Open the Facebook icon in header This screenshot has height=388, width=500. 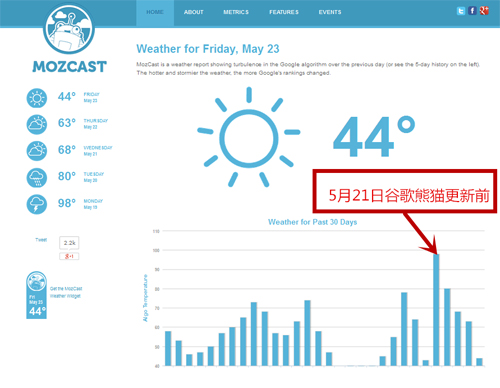click(x=472, y=11)
